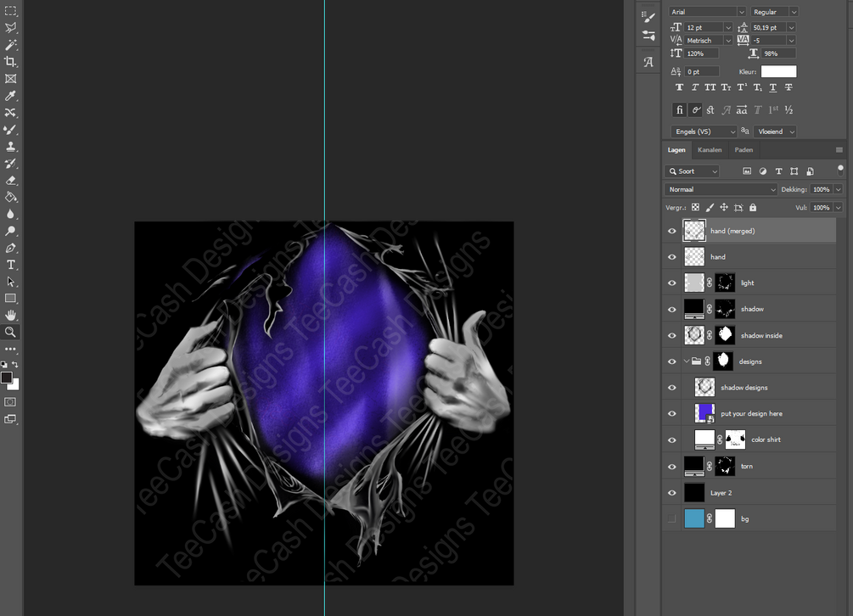Select the Path Selection arrow tool

[10, 282]
